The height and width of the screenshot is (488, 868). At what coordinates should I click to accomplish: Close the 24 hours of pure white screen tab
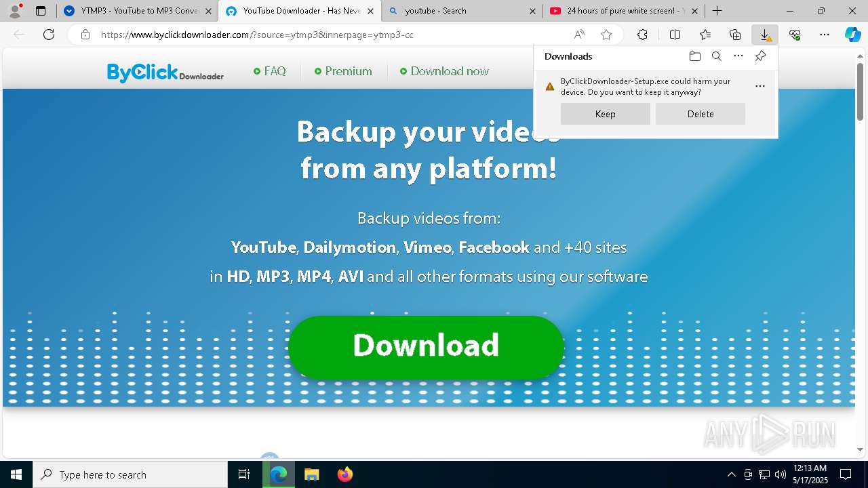(694, 11)
